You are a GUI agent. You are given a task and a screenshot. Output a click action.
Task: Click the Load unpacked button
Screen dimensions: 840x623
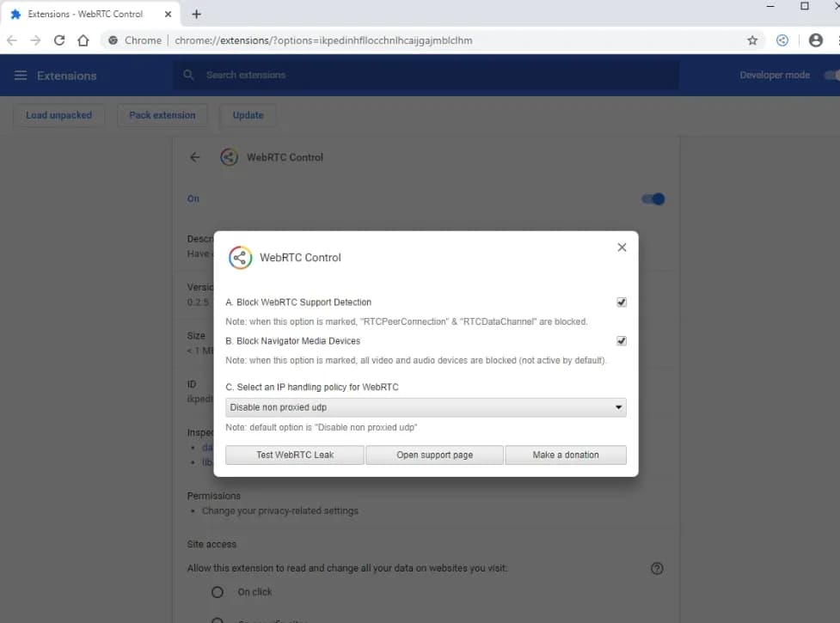(x=58, y=114)
